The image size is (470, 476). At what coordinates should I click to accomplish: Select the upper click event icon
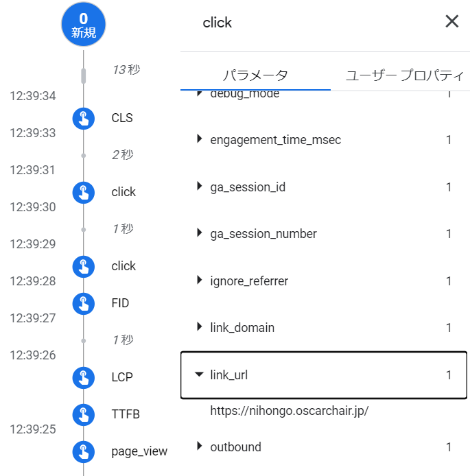[x=83, y=192]
